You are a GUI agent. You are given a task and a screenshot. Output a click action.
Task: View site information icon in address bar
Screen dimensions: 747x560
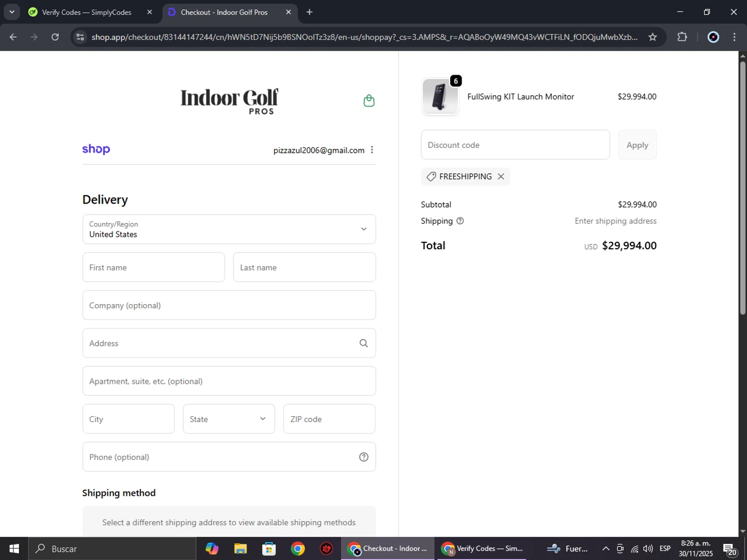pyautogui.click(x=80, y=37)
